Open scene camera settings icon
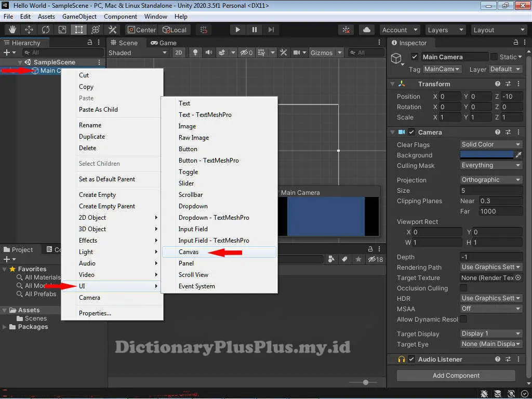The image size is (532, 399). tap(297, 52)
